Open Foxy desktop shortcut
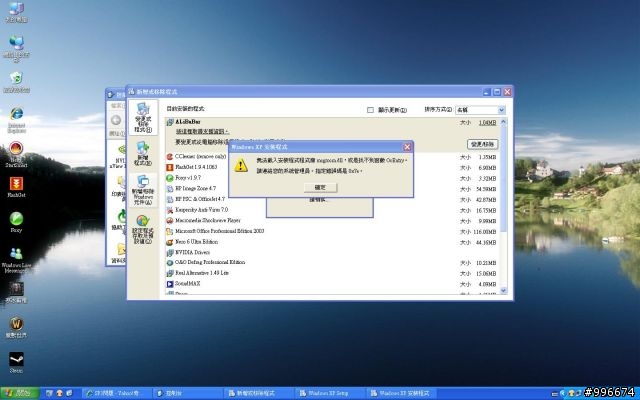The image size is (640, 400). tap(16, 222)
